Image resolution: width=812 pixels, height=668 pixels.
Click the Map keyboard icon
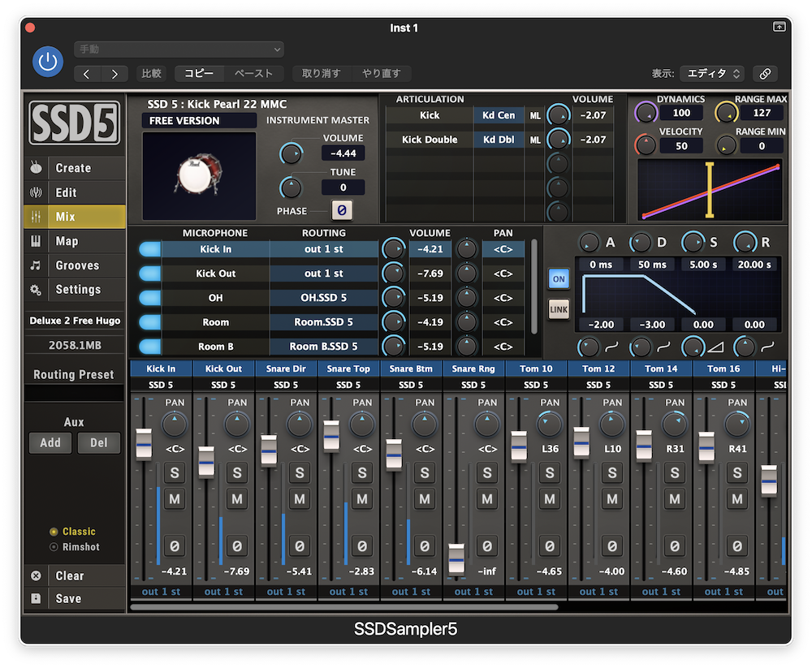point(36,241)
